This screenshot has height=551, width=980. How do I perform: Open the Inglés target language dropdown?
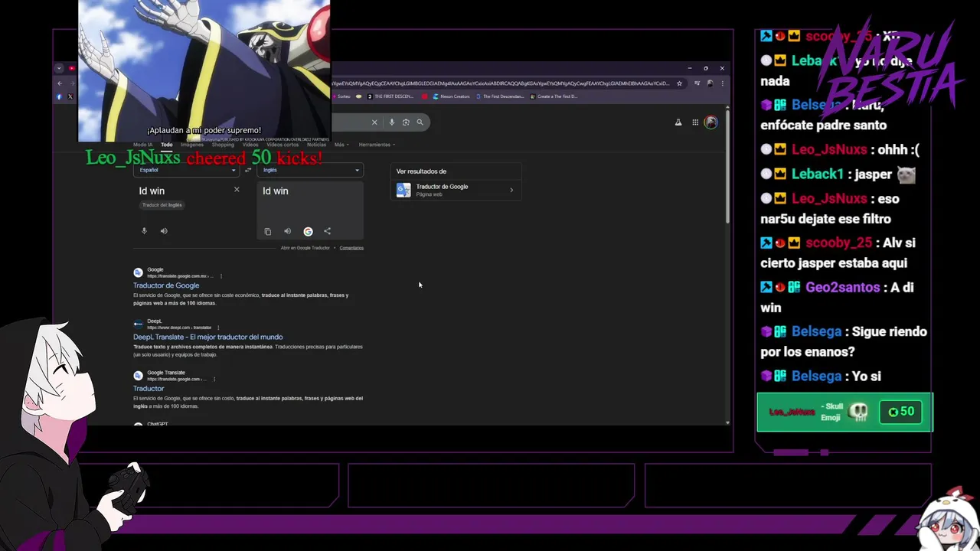[311, 170]
